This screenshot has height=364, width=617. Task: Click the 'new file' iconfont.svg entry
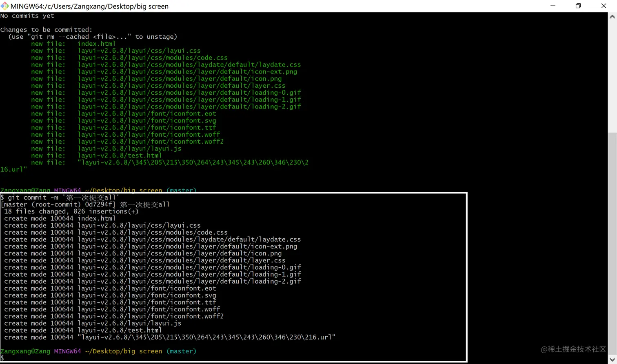point(124,120)
